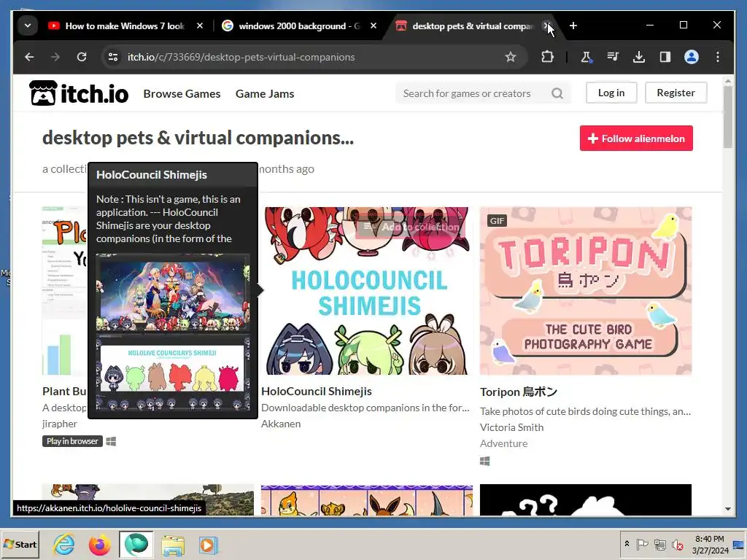Click the page's vertical scrollbar thumb

pos(727,117)
